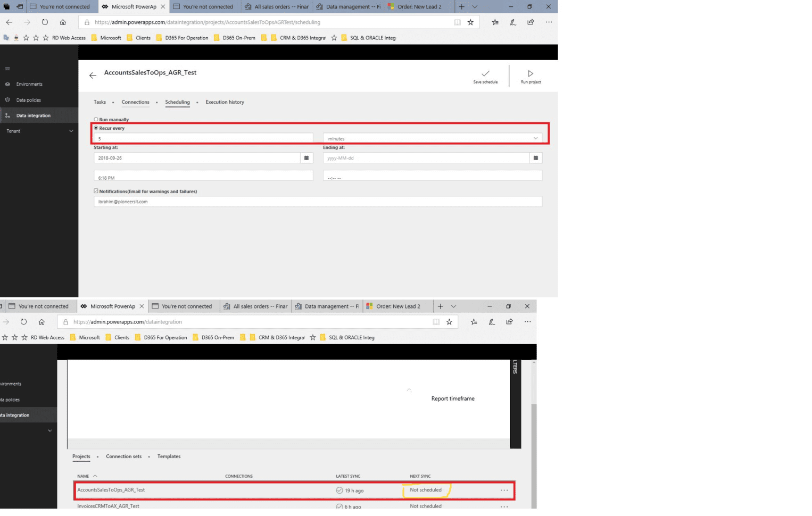Image resolution: width=812 pixels, height=516 pixels.
Task: Open a new tab in the upper browser window
Action: coord(461,7)
